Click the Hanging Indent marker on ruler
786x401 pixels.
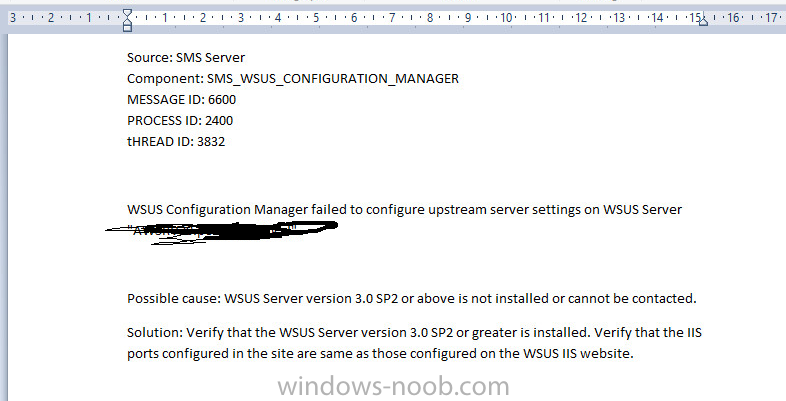tap(127, 22)
